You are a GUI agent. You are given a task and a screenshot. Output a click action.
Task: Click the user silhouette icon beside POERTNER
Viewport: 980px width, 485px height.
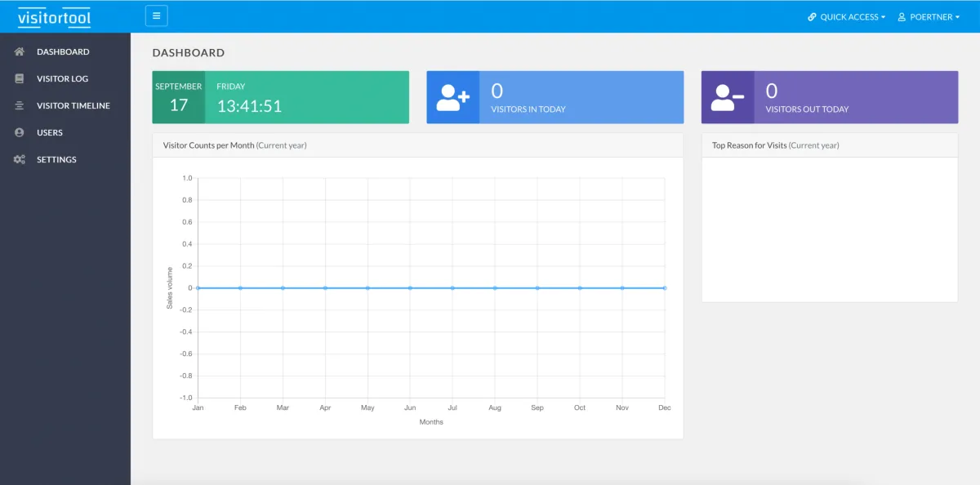coord(900,16)
